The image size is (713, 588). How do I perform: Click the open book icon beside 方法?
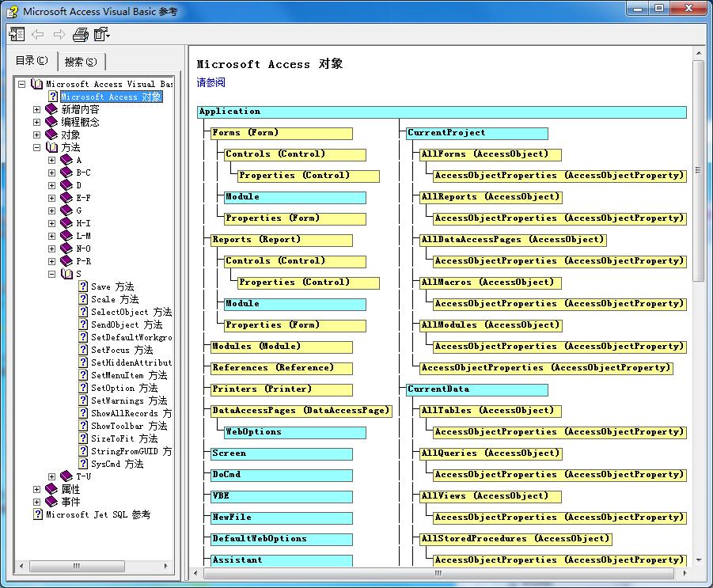52,147
